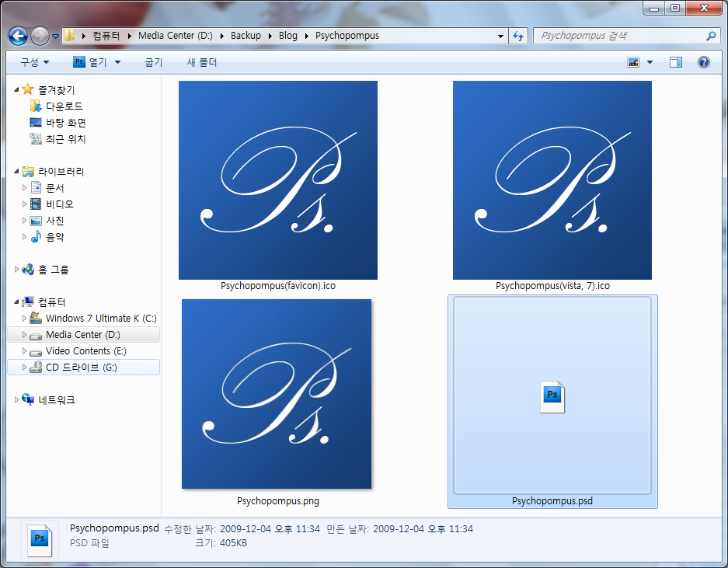
Task: Toggle the preview pane icon
Action: pos(676,62)
